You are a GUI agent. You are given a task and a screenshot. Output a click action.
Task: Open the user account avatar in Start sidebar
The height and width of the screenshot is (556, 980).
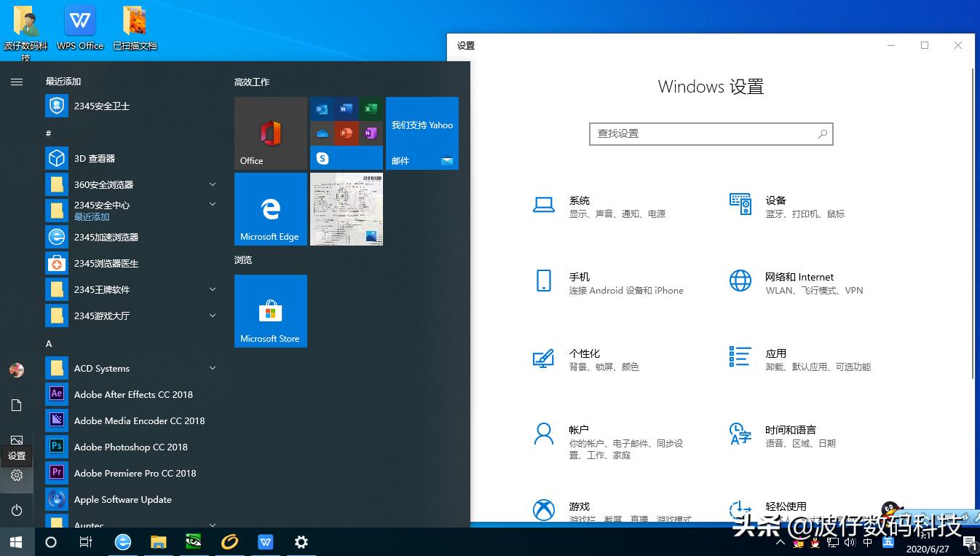tap(16, 369)
